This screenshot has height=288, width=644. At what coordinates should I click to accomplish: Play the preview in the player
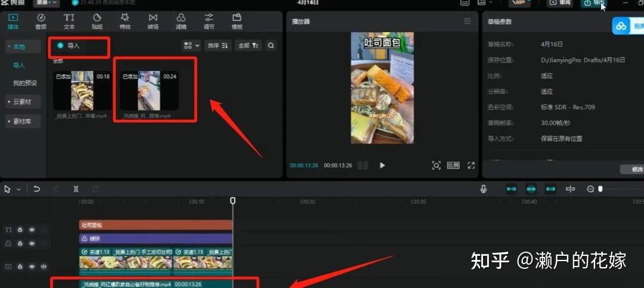(382, 165)
